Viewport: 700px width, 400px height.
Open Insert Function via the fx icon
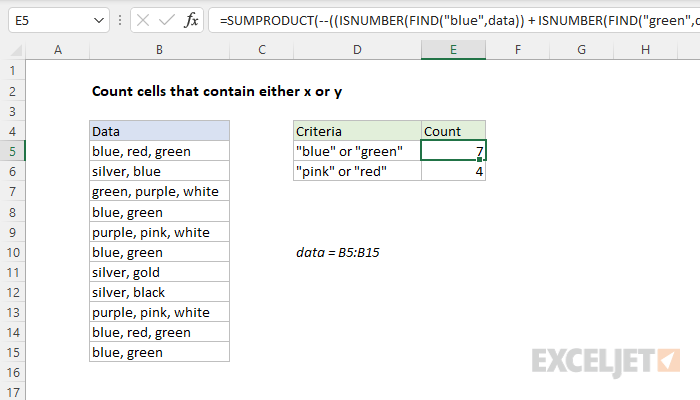pyautogui.click(x=189, y=20)
